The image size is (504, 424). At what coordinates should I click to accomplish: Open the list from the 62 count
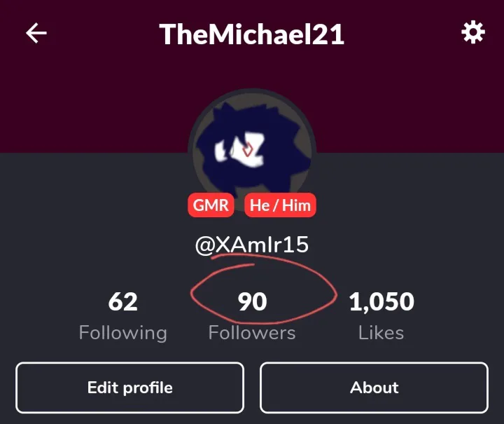point(122,302)
